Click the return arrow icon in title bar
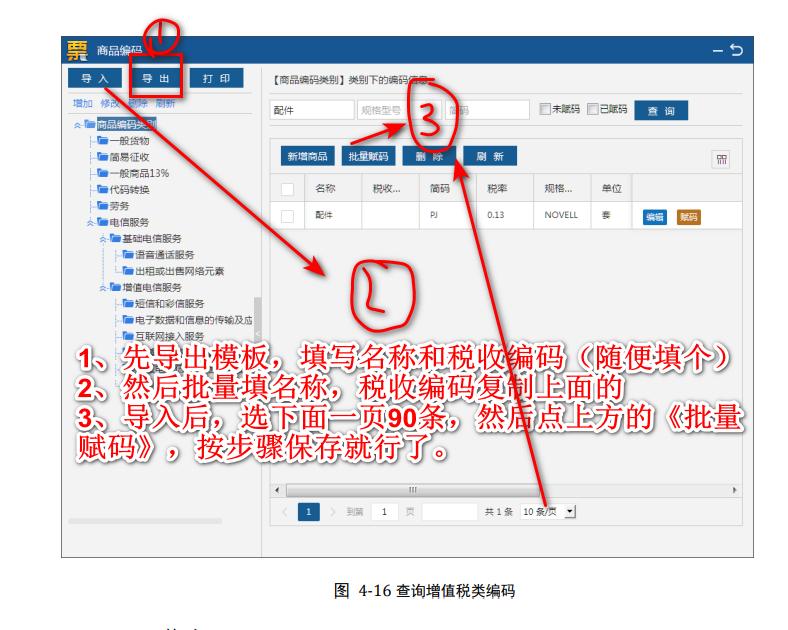Image resolution: width=788 pixels, height=630 pixels. (x=736, y=50)
